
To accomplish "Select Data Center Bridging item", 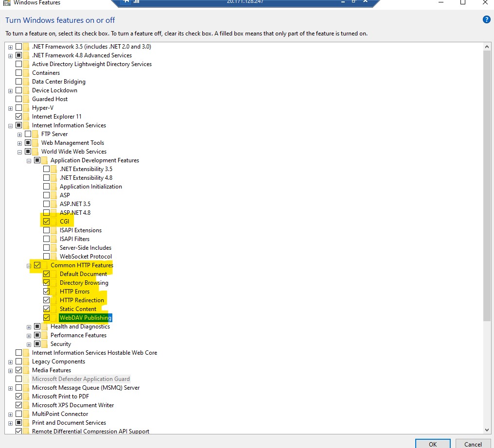I will point(59,82).
